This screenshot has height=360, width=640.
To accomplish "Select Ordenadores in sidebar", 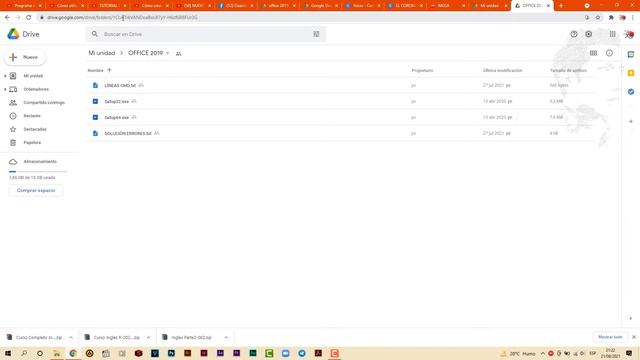I will click(x=36, y=89).
